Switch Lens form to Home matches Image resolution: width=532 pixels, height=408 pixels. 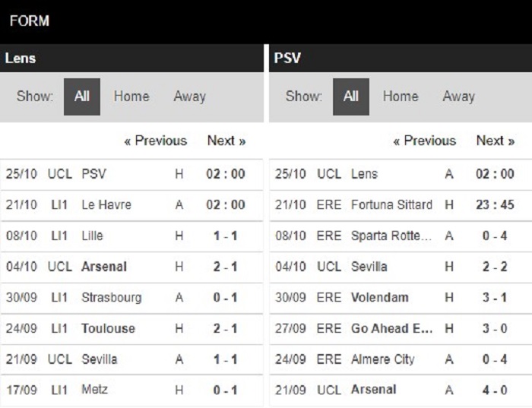pyautogui.click(x=131, y=96)
